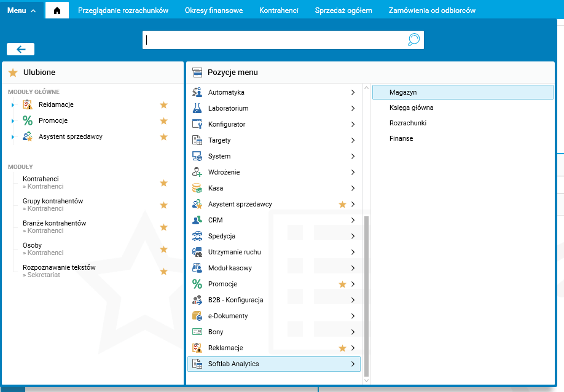Click Reklamacje icon in Ulubione panel

(28, 104)
